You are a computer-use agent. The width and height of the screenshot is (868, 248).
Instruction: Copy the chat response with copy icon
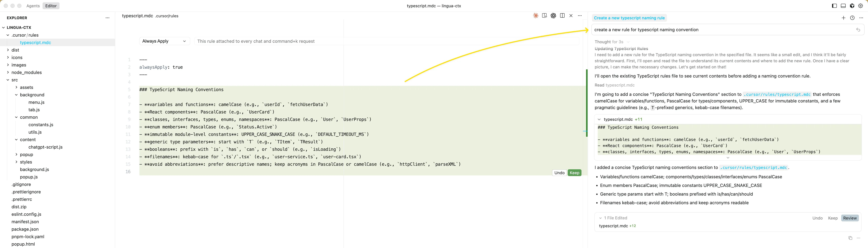coord(850,238)
